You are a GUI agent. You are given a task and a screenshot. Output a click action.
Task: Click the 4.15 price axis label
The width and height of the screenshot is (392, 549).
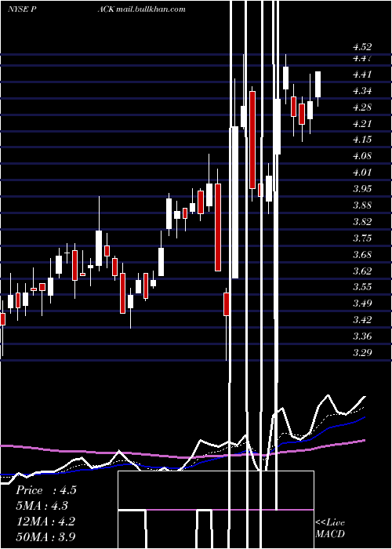[x=362, y=140]
